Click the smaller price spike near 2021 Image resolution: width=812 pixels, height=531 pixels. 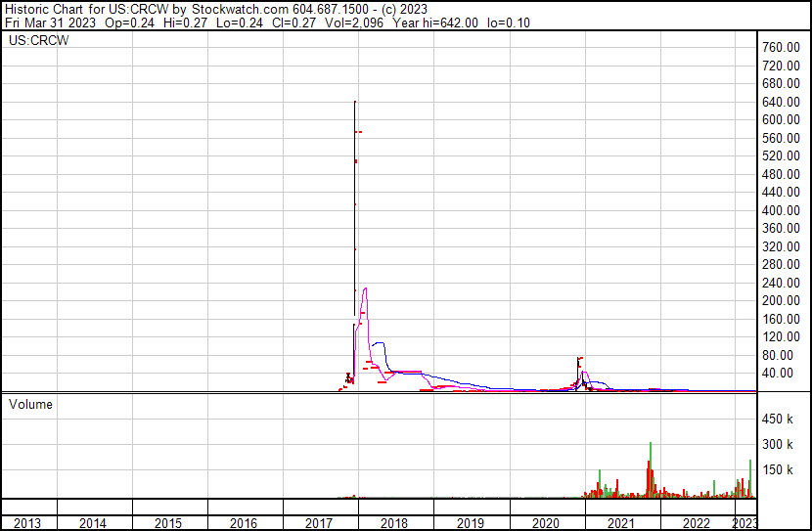(x=580, y=359)
